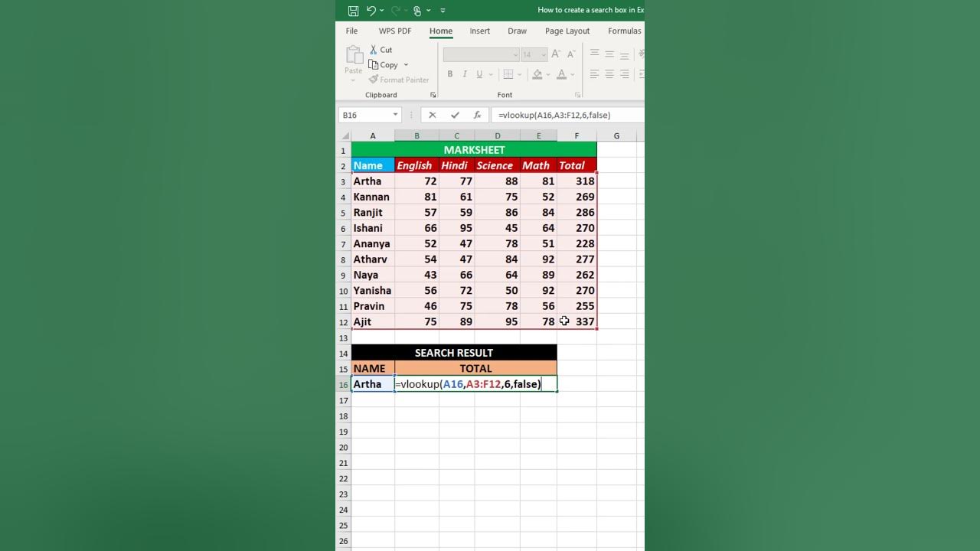Screen dimensions: 980x551
Task: Toggle Bold formatting
Action: 450,74
